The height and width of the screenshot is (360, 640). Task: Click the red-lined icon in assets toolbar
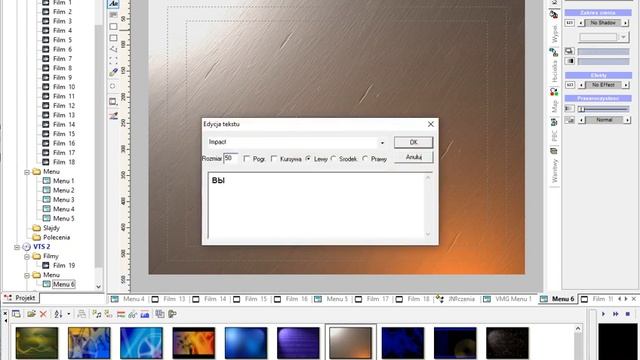[x=121, y=314]
